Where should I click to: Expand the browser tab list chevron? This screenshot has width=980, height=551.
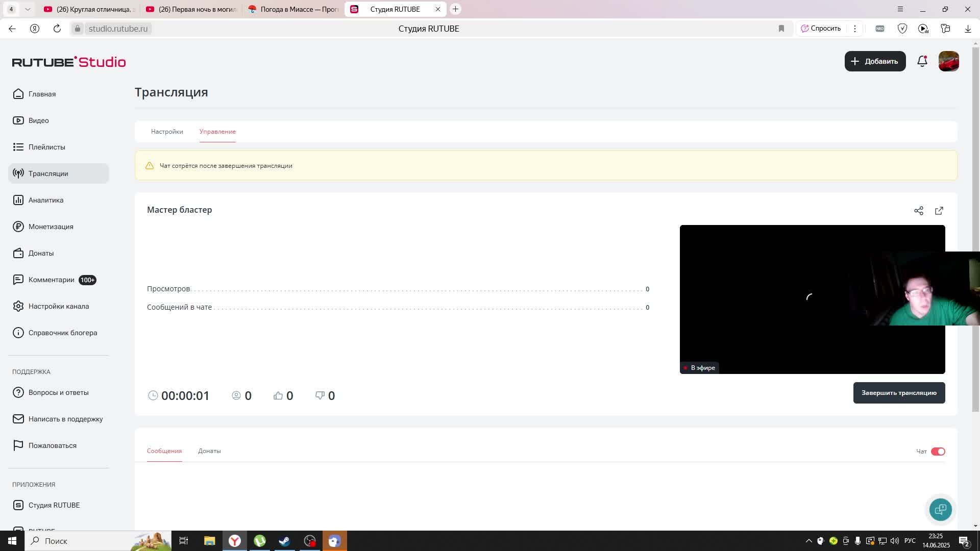coord(28,9)
